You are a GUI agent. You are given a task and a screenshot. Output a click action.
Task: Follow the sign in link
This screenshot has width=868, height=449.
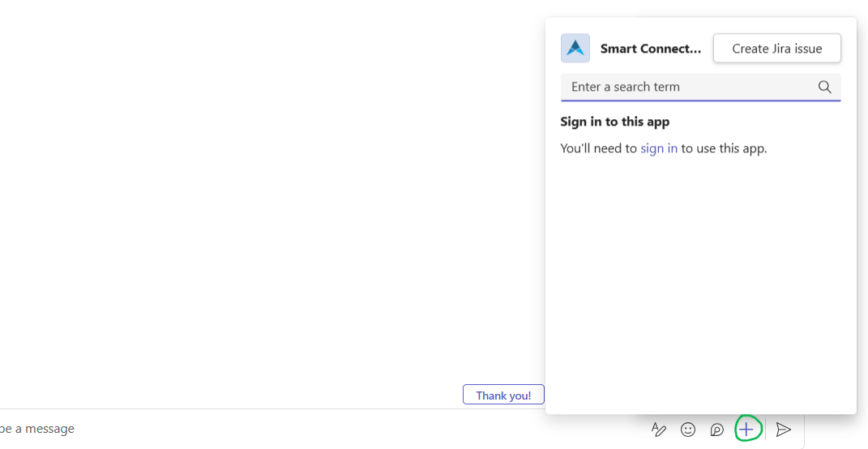coord(659,148)
